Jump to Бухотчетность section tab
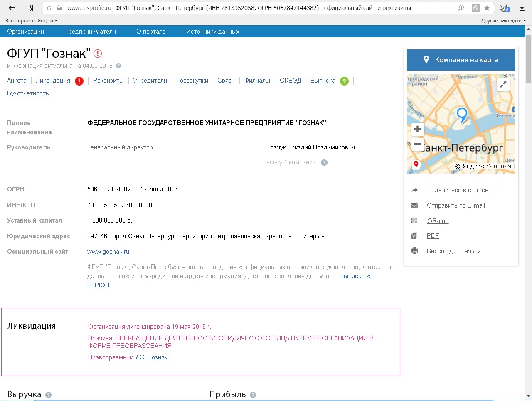Viewport: 532px width, 401px height. click(28, 94)
